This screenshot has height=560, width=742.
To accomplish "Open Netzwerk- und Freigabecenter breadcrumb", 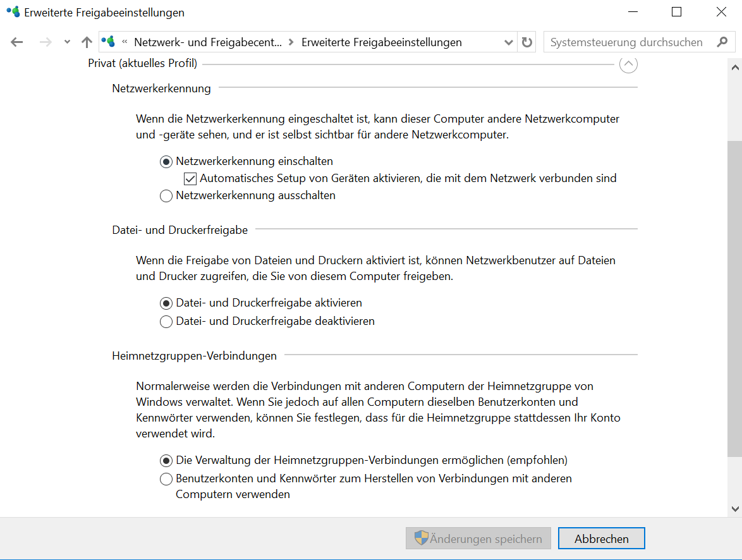I will (208, 42).
